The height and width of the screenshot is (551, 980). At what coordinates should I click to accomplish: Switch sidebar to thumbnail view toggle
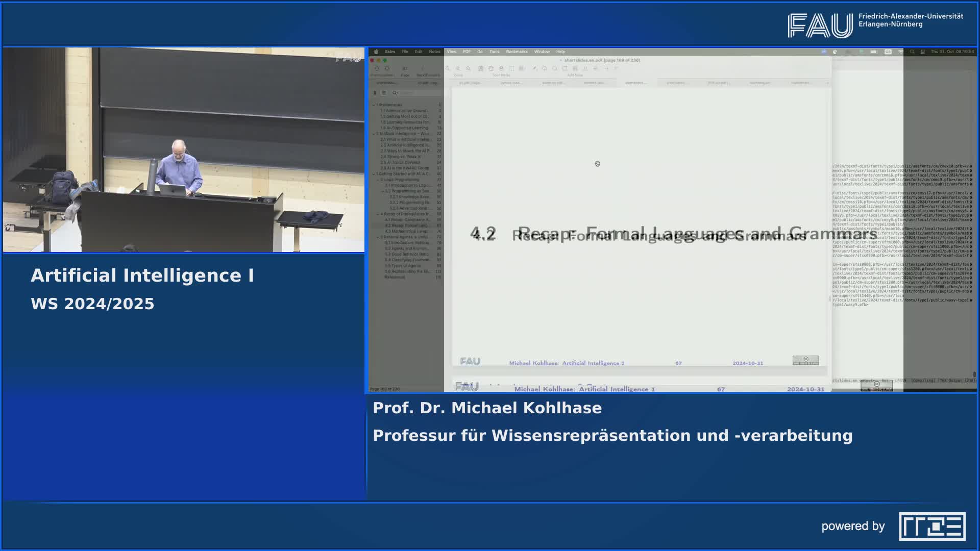click(x=374, y=92)
